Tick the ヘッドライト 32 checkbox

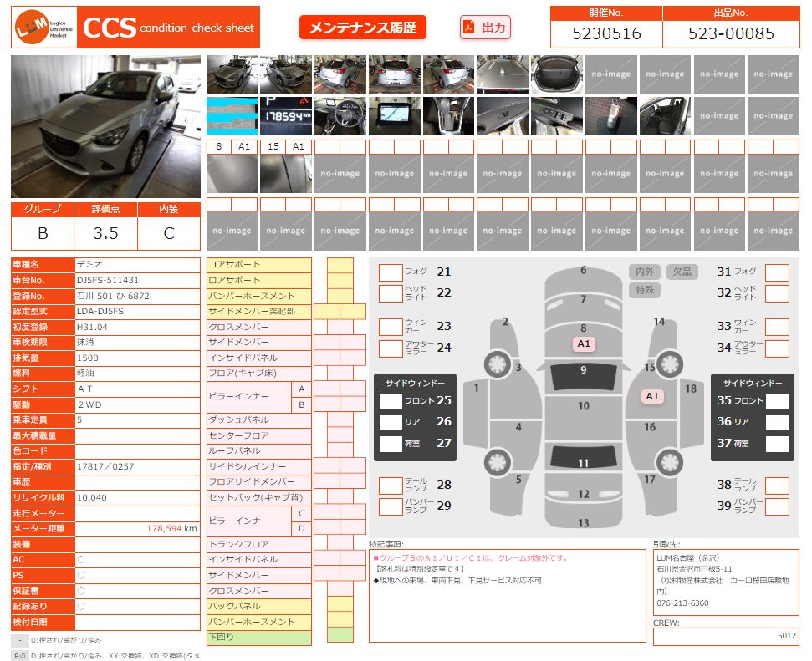[777, 293]
